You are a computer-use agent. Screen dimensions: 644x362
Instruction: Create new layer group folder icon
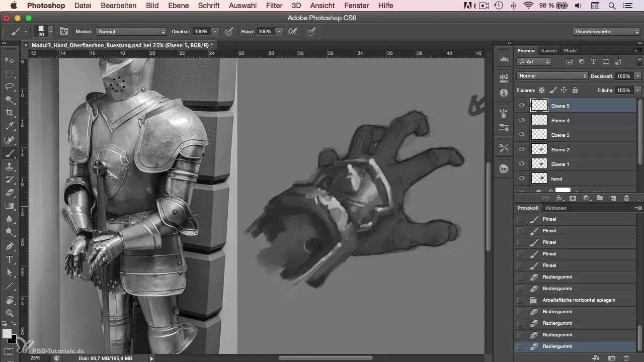pos(600,198)
